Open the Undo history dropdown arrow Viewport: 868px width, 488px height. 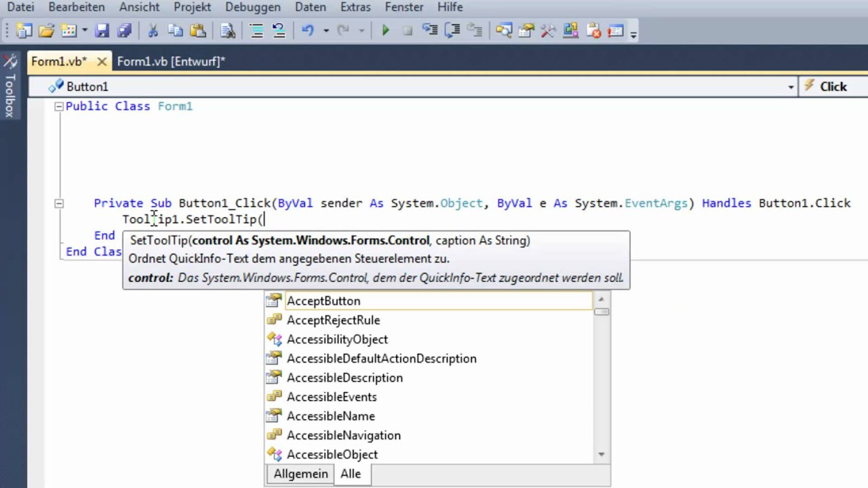(x=325, y=30)
